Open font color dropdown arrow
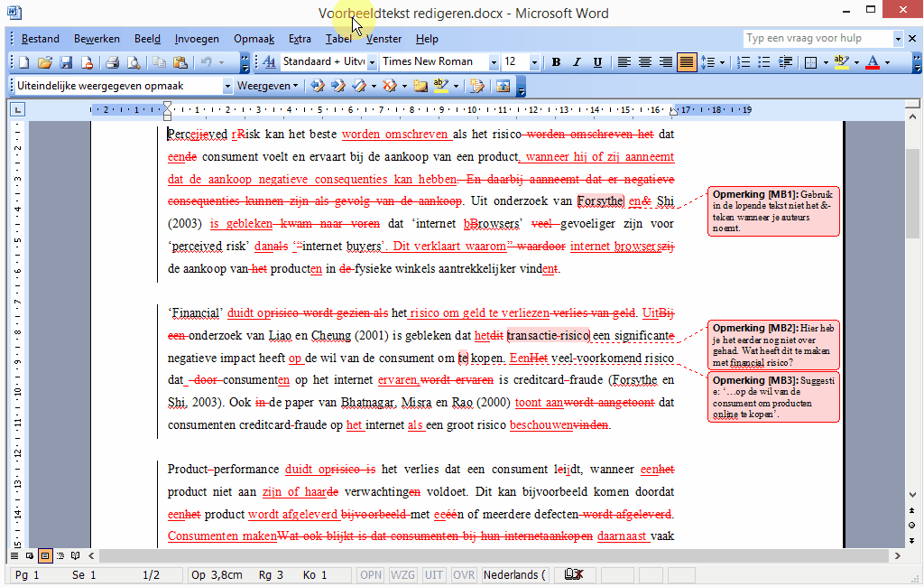The image size is (924, 587). point(888,62)
